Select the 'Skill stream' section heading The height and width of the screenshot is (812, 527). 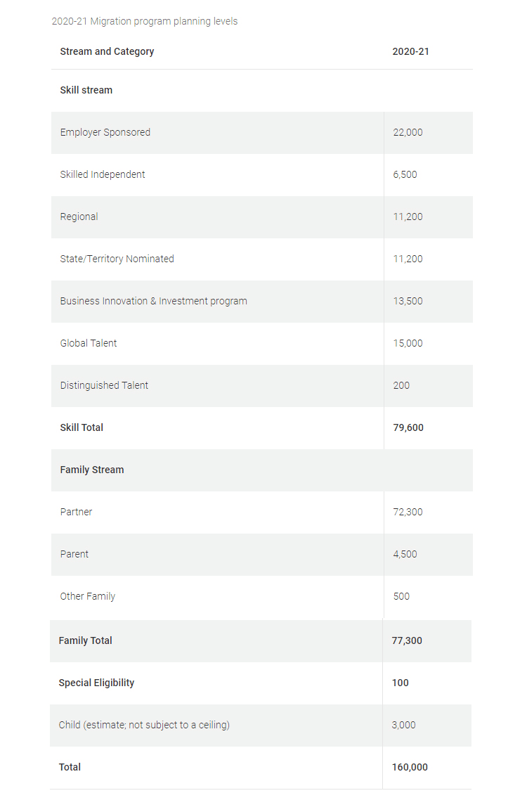pyautogui.click(x=86, y=90)
